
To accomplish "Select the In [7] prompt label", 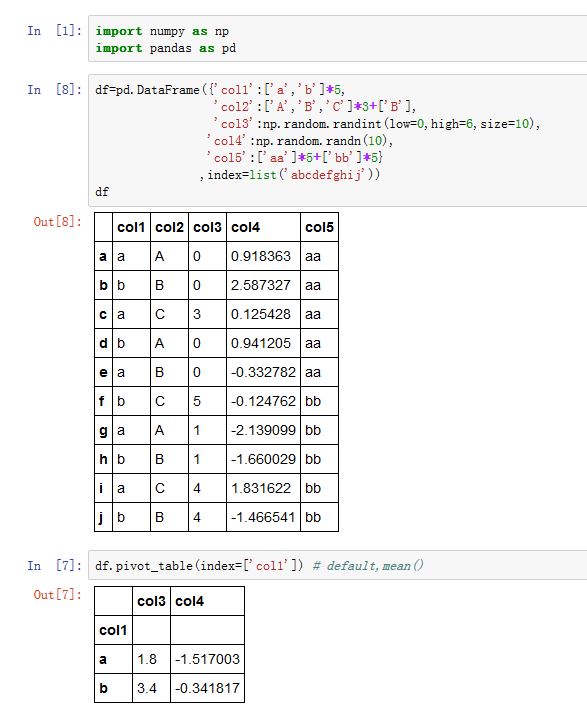I will 54,565.
